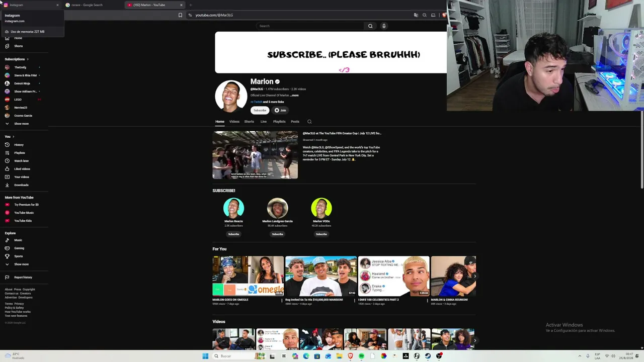Click the Shorts icon in the sidebar
Screen dimensions: 644x362
pyautogui.click(x=7, y=46)
